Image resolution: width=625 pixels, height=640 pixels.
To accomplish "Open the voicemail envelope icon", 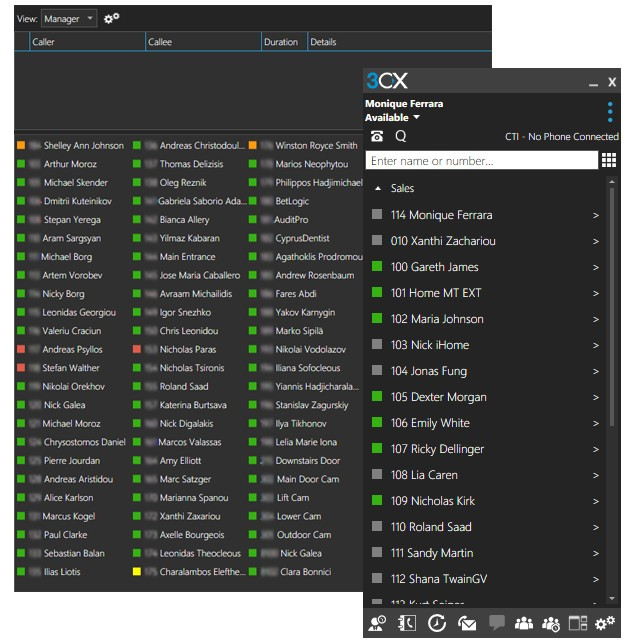I will [466, 623].
